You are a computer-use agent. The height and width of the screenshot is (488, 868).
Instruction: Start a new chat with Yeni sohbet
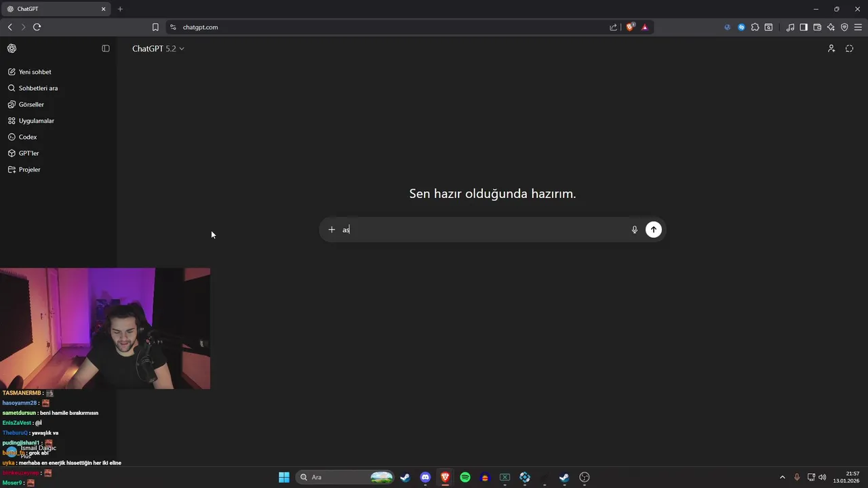[30, 72]
